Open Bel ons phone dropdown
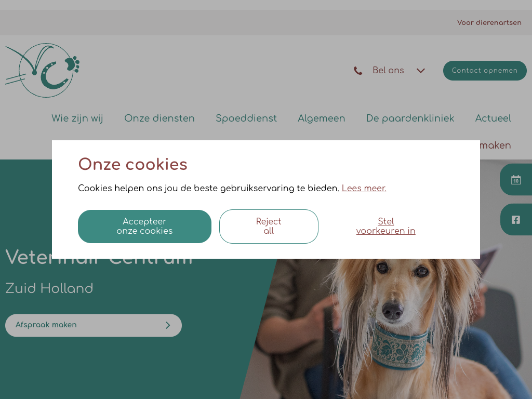The image size is (532, 399). pos(389,71)
